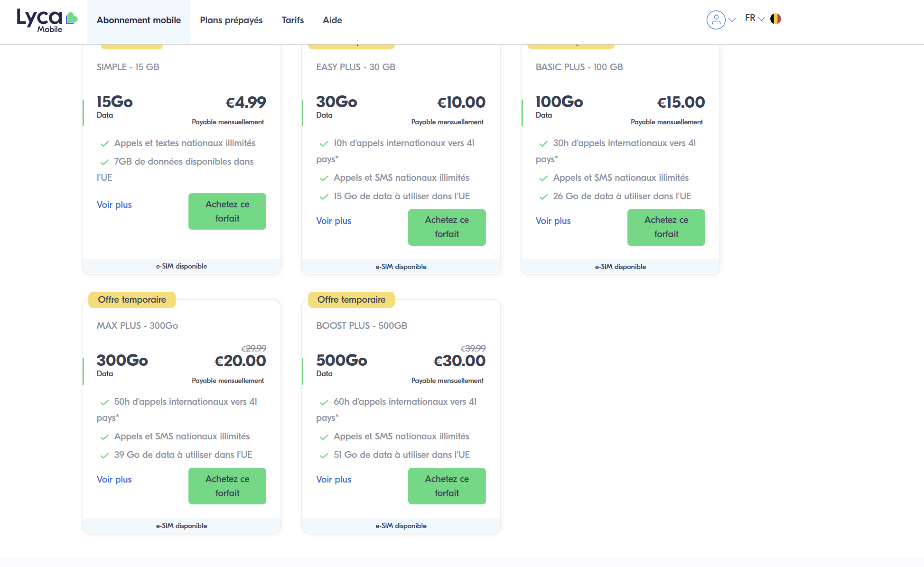Select the Aide menu item
The image size is (924, 567).
pyautogui.click(x=332, y=20)
